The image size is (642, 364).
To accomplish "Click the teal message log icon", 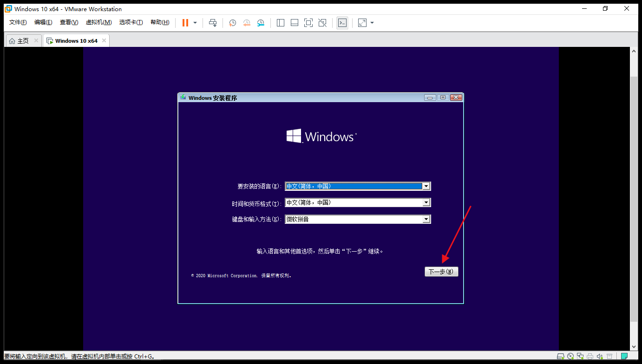I will (x=624, y=357).
